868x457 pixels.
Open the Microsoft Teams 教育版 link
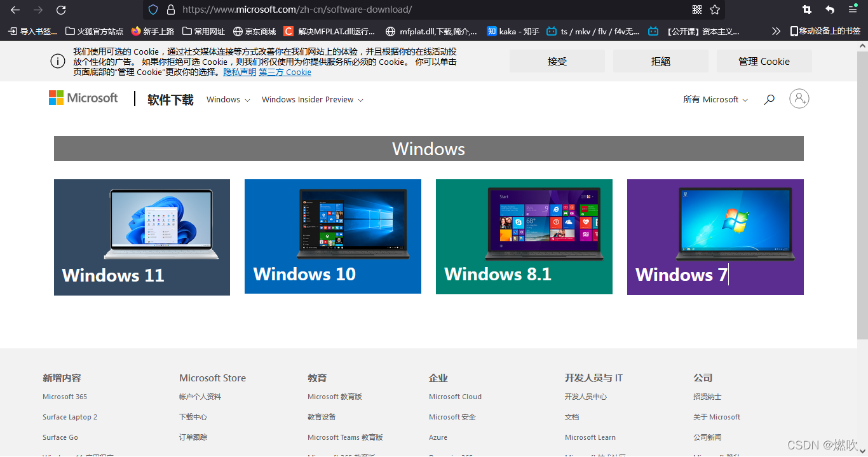[345, 437]
